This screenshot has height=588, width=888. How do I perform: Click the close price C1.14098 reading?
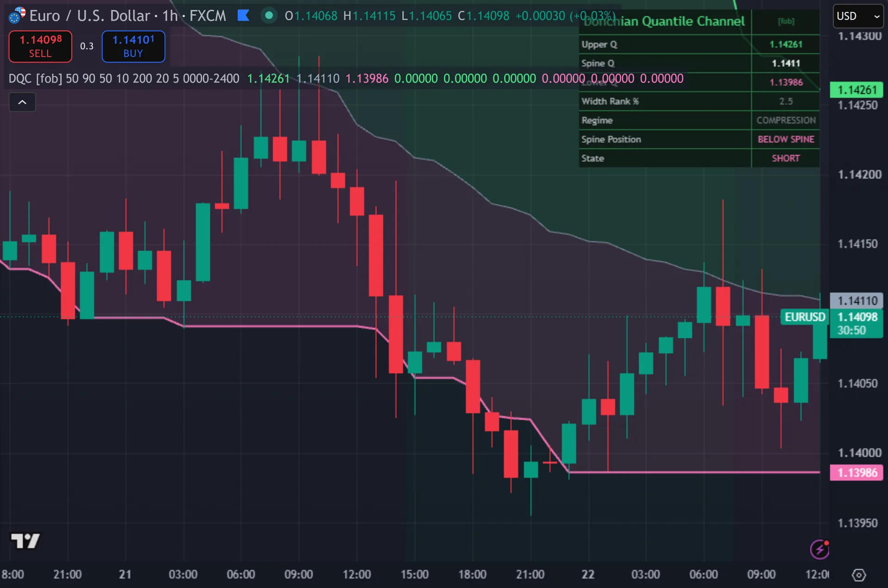(x=483, y=16)
